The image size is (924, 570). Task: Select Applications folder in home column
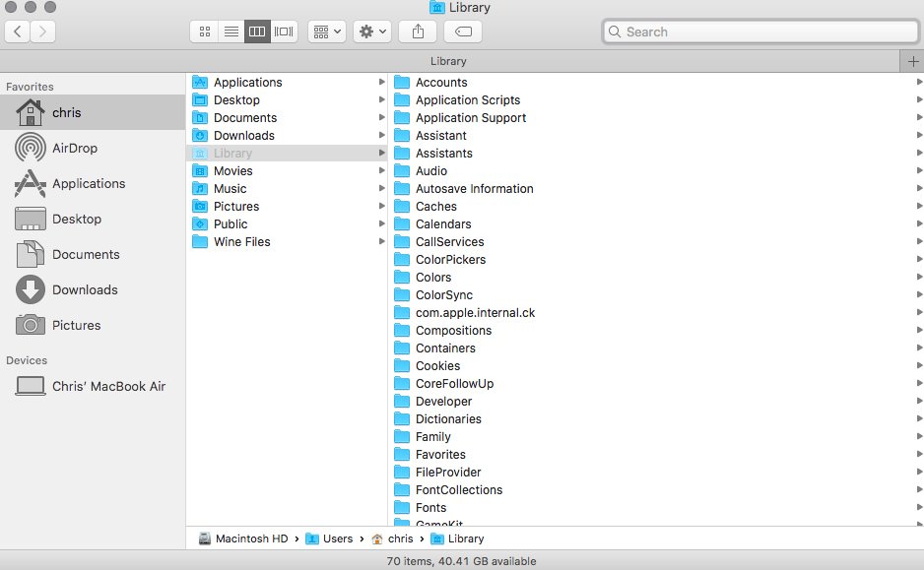click(x=288, y=83)
